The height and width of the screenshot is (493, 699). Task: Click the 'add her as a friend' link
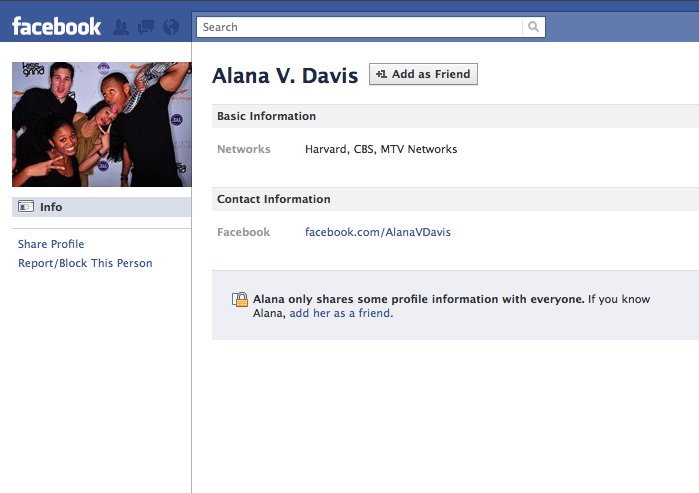[340, 313]
